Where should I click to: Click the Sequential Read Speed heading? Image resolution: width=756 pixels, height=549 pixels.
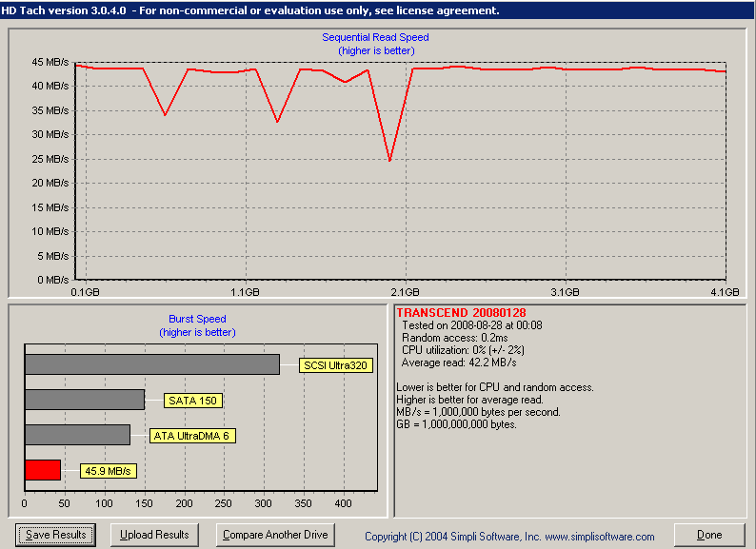(x=375, y=38)
